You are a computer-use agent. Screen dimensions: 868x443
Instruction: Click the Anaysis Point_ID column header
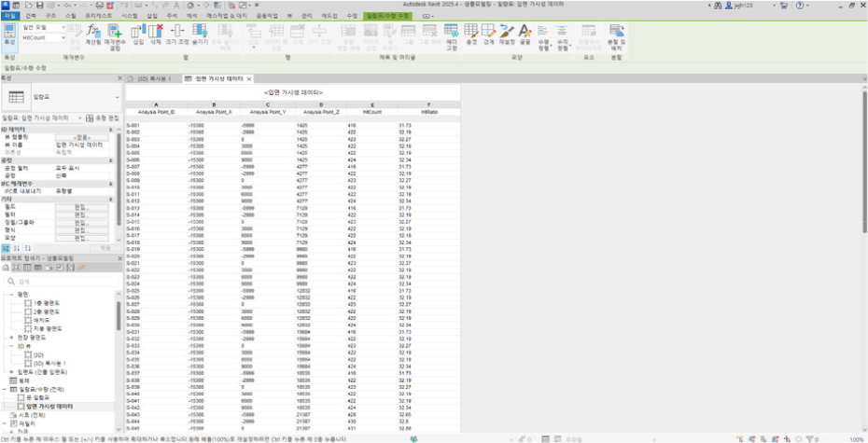click(x=157, y=112)
